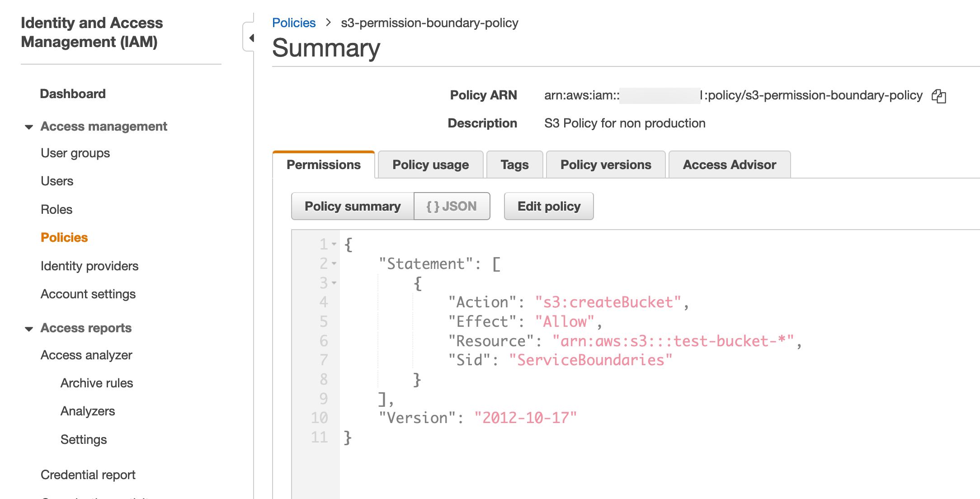The height and width of the screenshot is (499, 980).
Task: Copy the Policy ARN to clipboard
Action: pyautogui.click(x=938, y=96)
